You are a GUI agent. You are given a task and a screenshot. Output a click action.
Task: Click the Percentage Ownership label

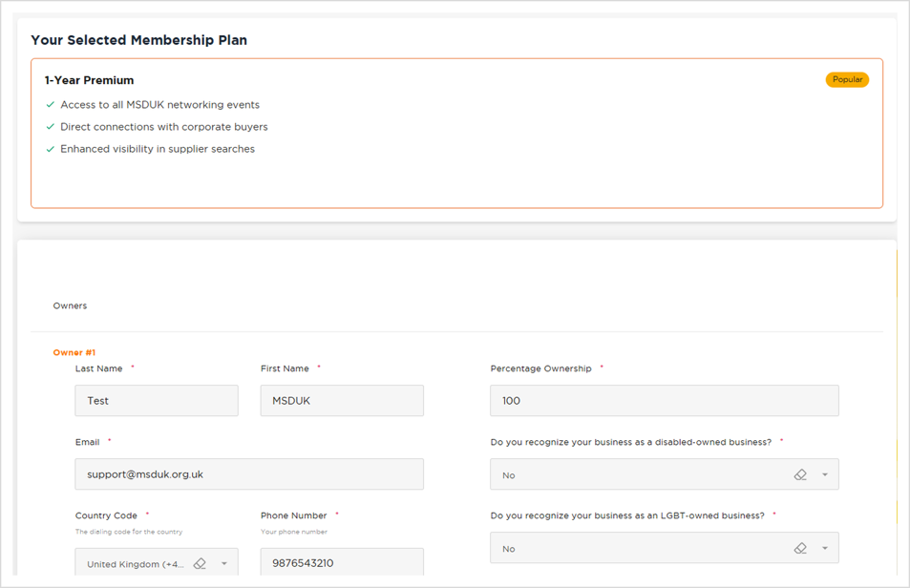(x=540, y=368)
